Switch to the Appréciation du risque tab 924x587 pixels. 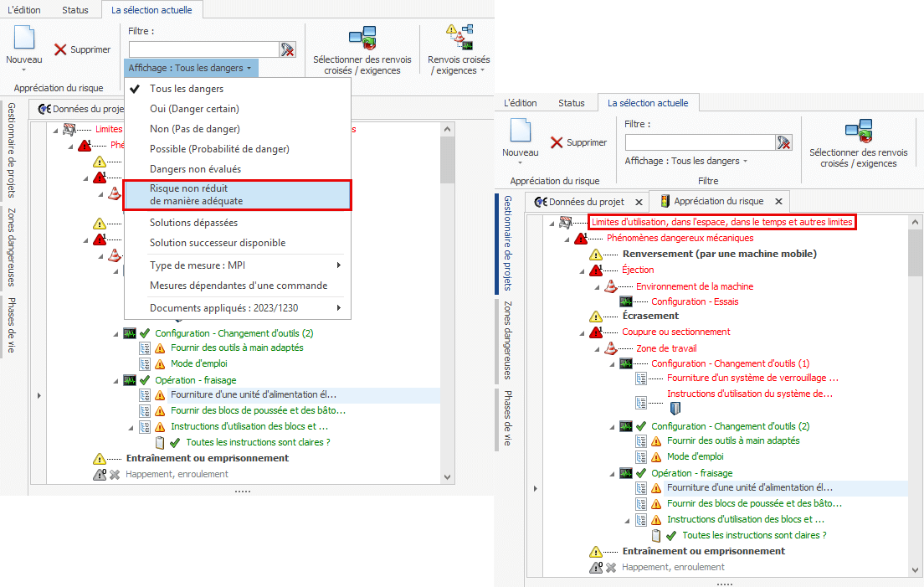[x=718, y=202]
